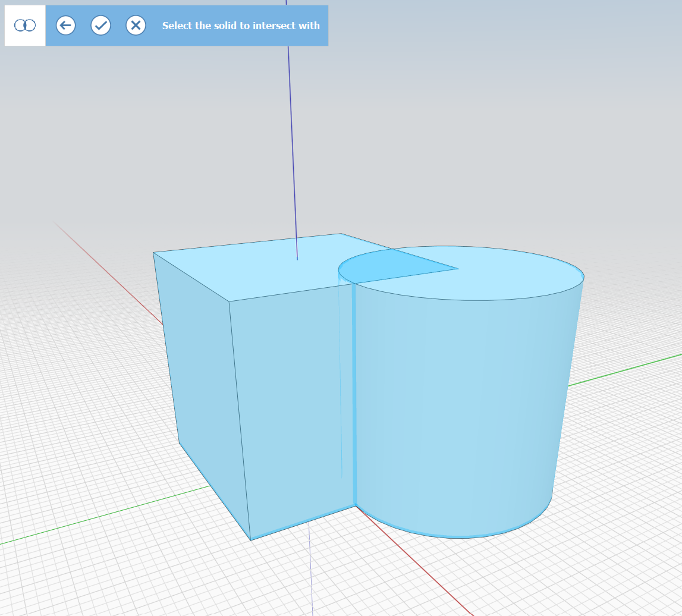
Task: Cancel the intersect operation with the X button
Action: click(x=136, y=26)
